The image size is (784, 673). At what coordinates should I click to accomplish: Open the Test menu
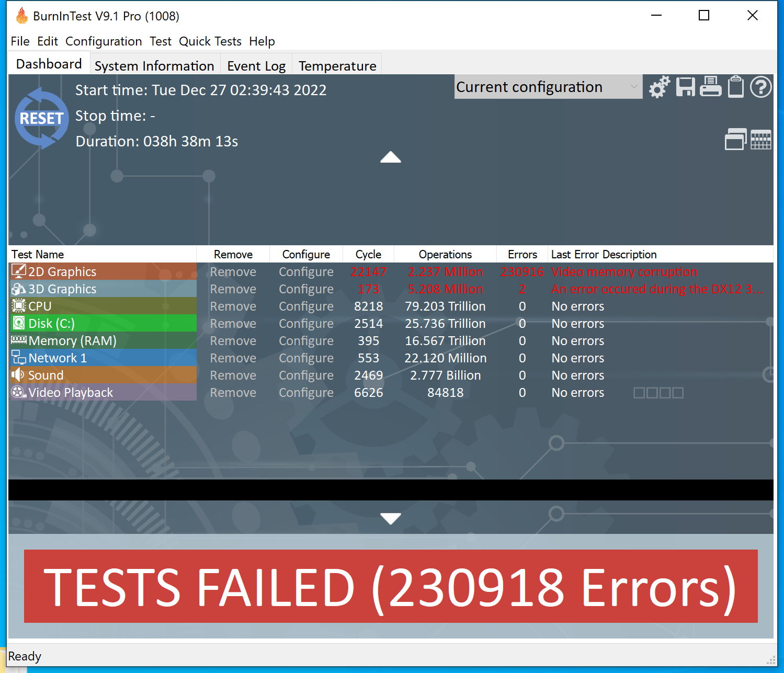pos(161,41)
